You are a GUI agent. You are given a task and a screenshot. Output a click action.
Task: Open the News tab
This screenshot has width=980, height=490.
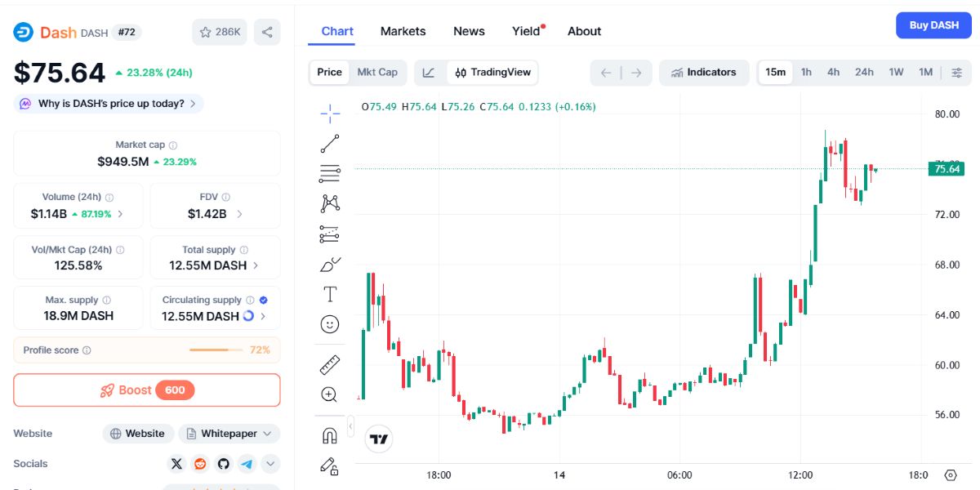tap(469, 31)
